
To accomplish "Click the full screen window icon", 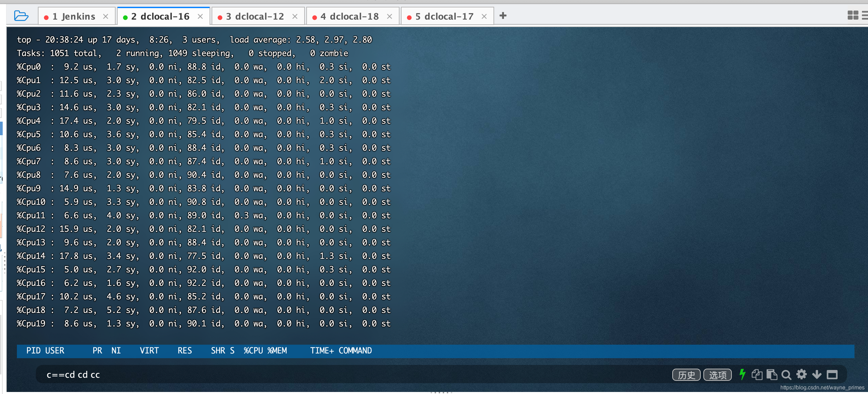I will pos(832,374).
